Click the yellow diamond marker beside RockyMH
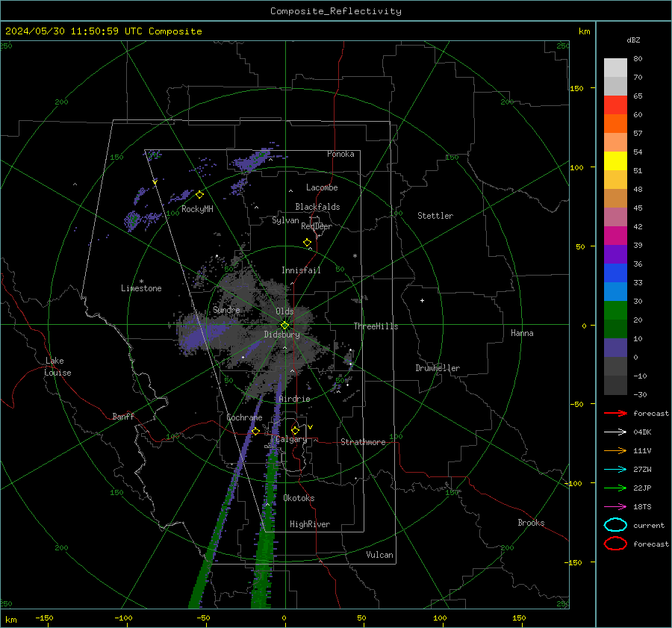This screenshot has width=672, height=628. pos(199,195)
